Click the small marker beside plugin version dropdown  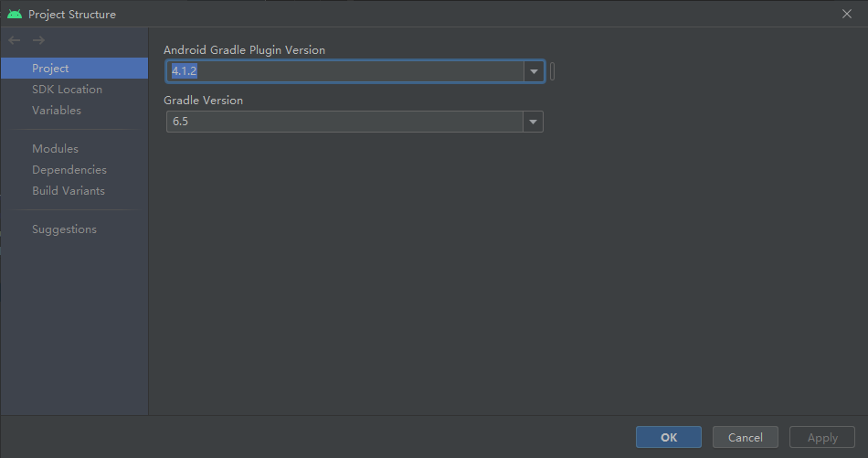[x=552, y=72]
